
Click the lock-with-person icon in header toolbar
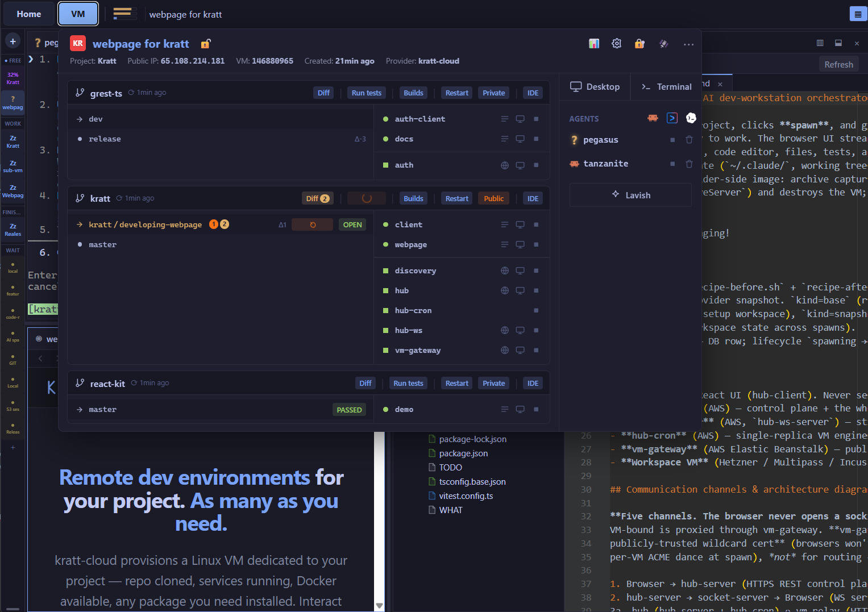coord(639,44)
